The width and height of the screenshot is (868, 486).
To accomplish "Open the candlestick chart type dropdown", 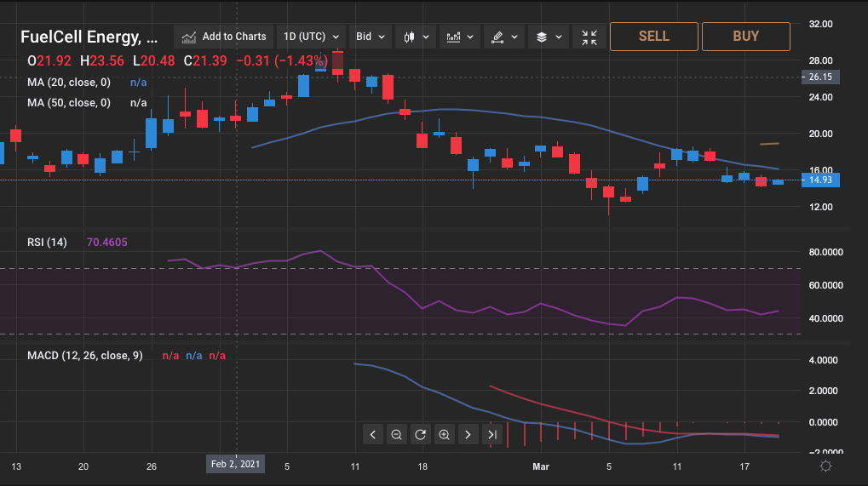I will coord(416,37).
